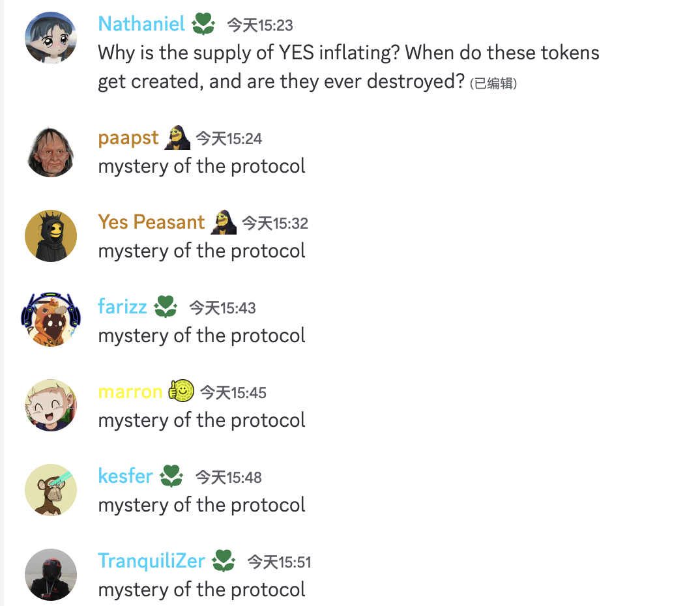Screen dimensions: 700x606
Task: Click hooded figure role icon beside paapst
Action: 177,137
